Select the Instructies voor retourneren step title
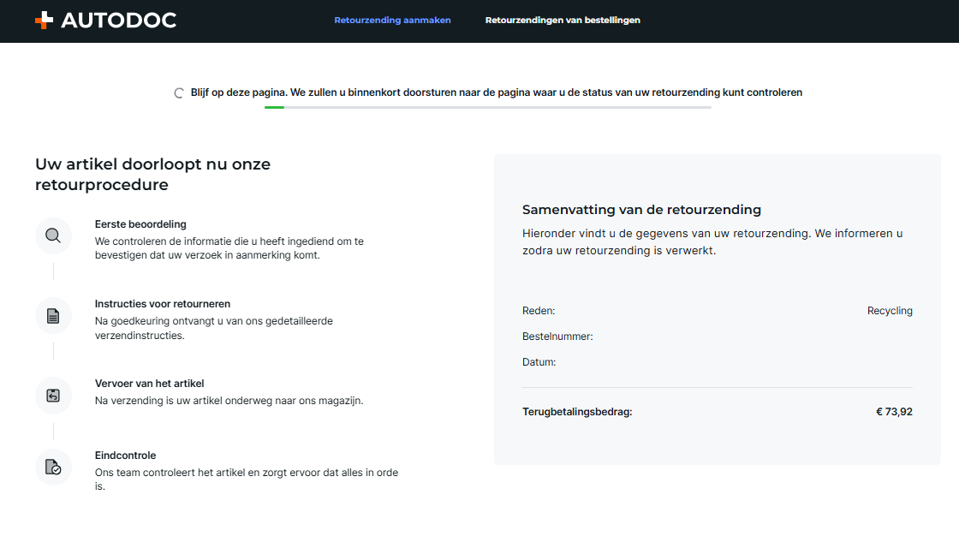Image resolution: width=959 pixels, height=560 pixels. pos(162,304)
